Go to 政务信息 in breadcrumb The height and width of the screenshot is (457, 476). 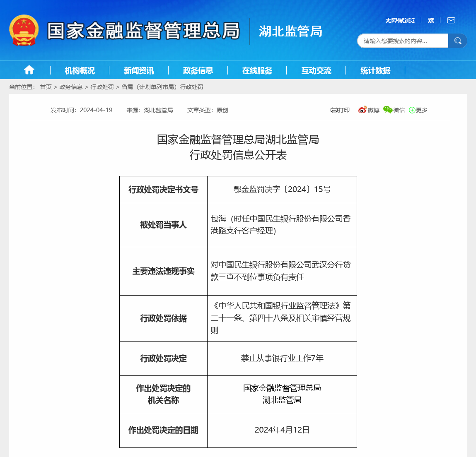click(71, 87)
